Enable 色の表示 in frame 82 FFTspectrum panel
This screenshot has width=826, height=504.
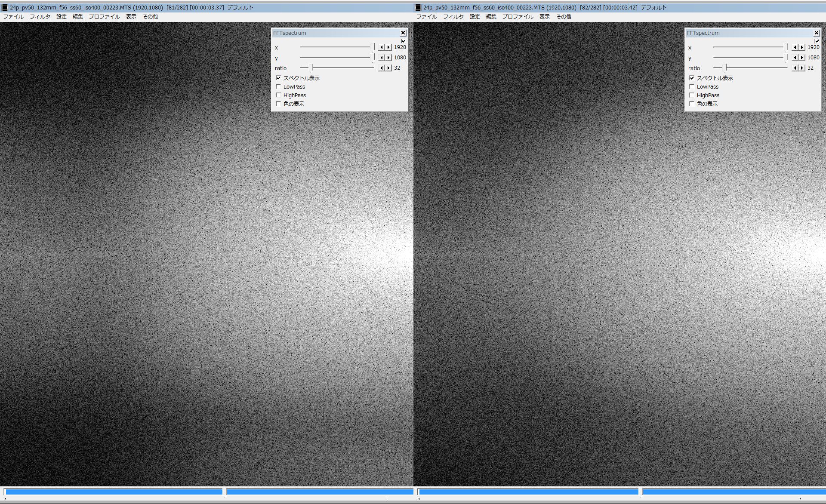[692, 104]
